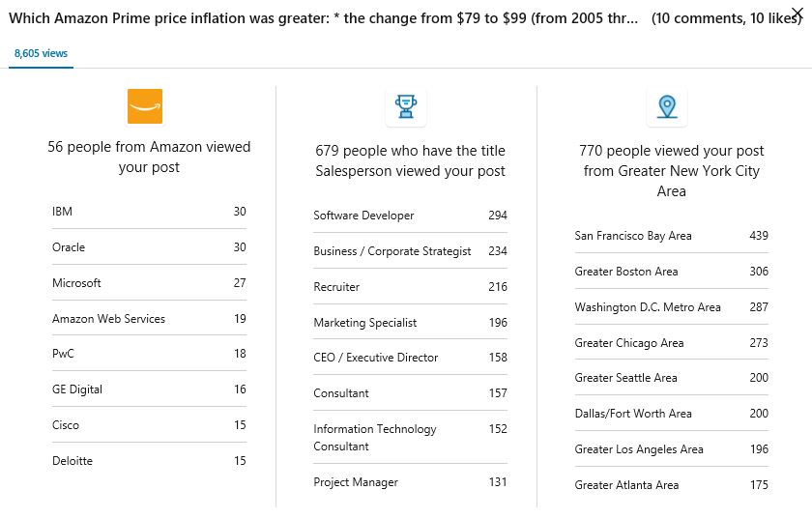This screenshot has width=812, height=519.
Task: Click the Amazon Web Services row
Action: click(149, 319)
